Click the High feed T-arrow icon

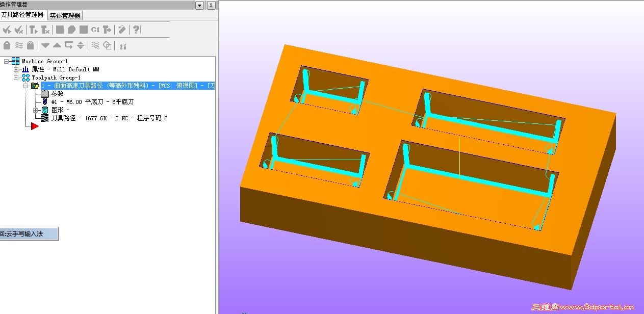coord(107,30)
